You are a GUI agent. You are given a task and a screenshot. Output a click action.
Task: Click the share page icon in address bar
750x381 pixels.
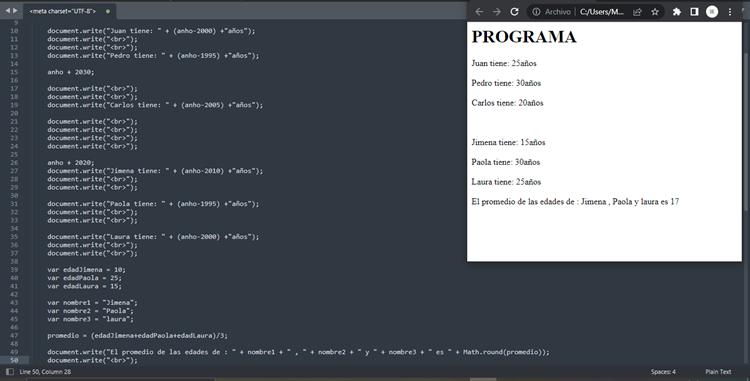point(637,12)
